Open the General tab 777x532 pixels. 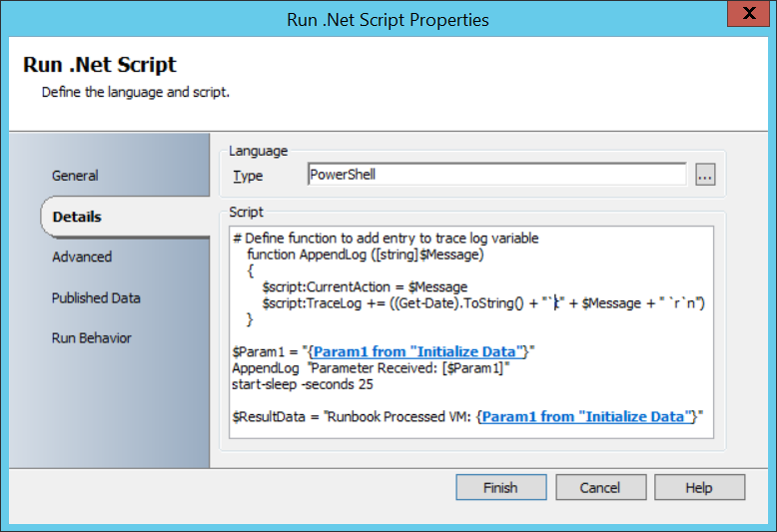point(75,176)
